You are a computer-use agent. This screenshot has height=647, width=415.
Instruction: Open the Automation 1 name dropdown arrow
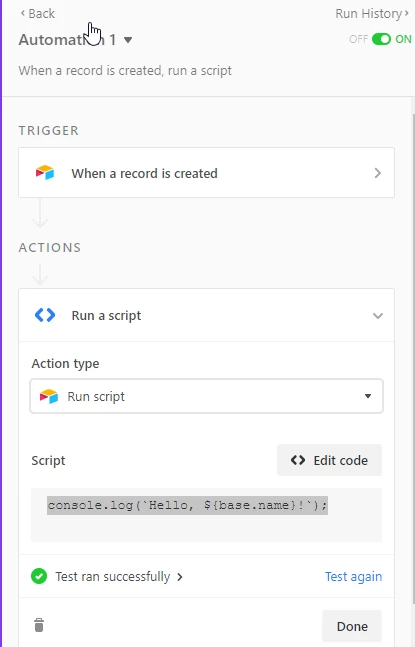[x=128, y=40]
